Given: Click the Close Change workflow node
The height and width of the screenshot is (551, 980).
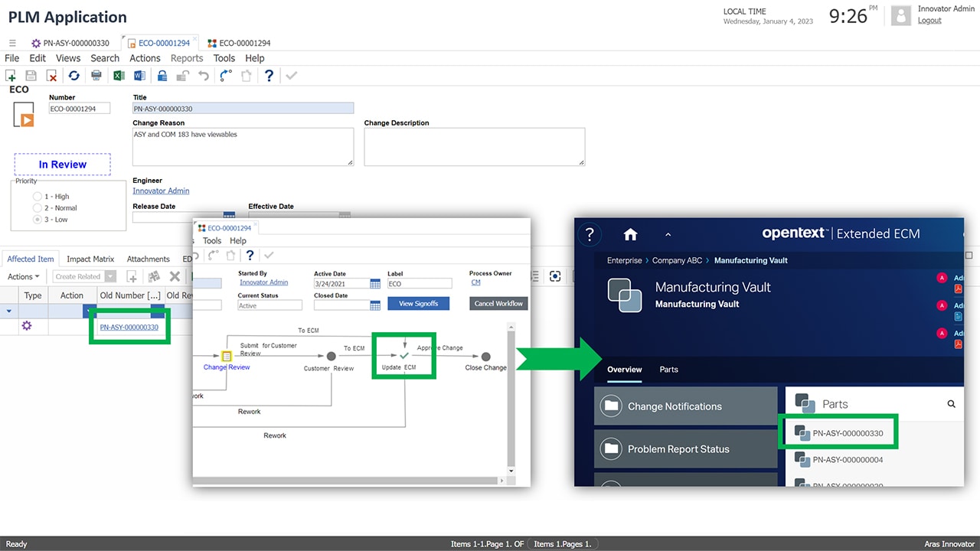Looking at the screenshot, I should pos(485,357).
